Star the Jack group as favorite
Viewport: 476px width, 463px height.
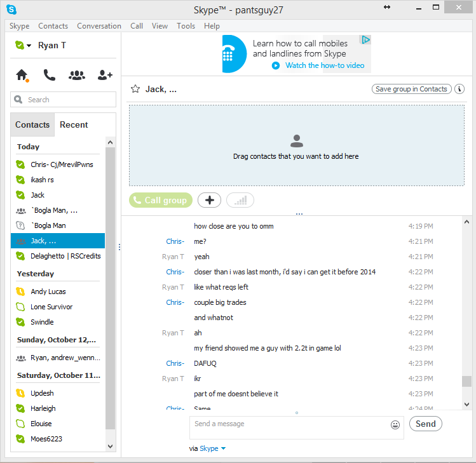135,89
